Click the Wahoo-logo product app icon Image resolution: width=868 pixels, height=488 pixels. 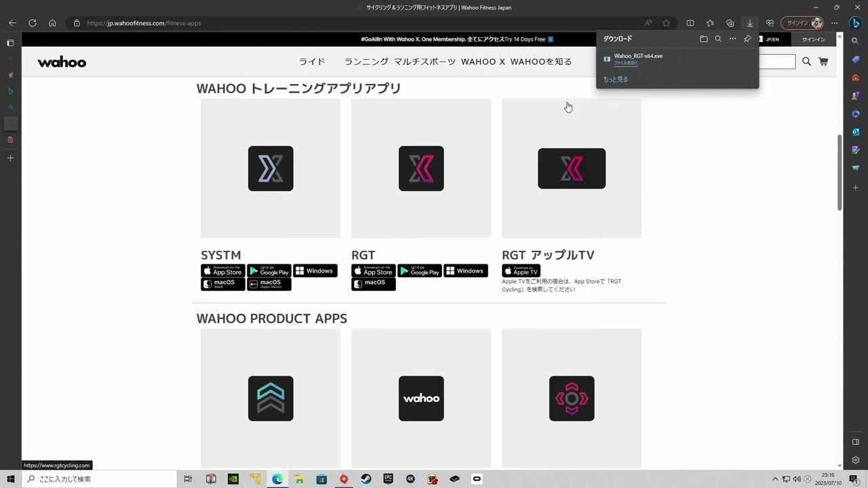tap(421, 399)
